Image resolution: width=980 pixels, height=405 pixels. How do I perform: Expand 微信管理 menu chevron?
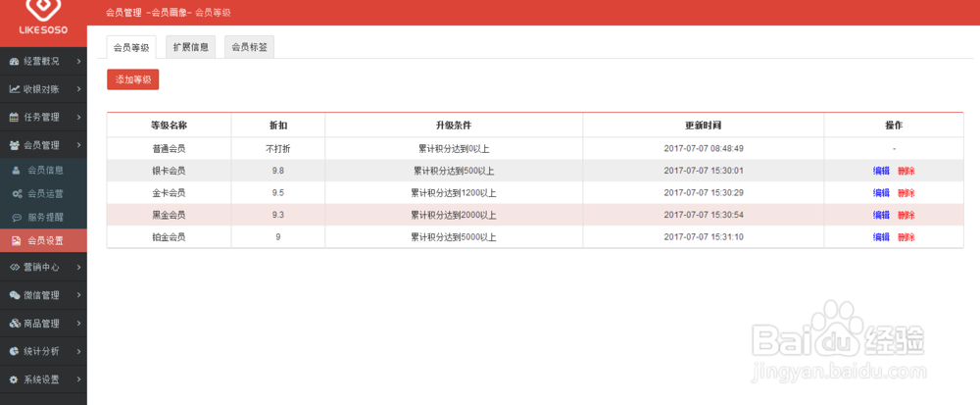[x=78, y=295]
